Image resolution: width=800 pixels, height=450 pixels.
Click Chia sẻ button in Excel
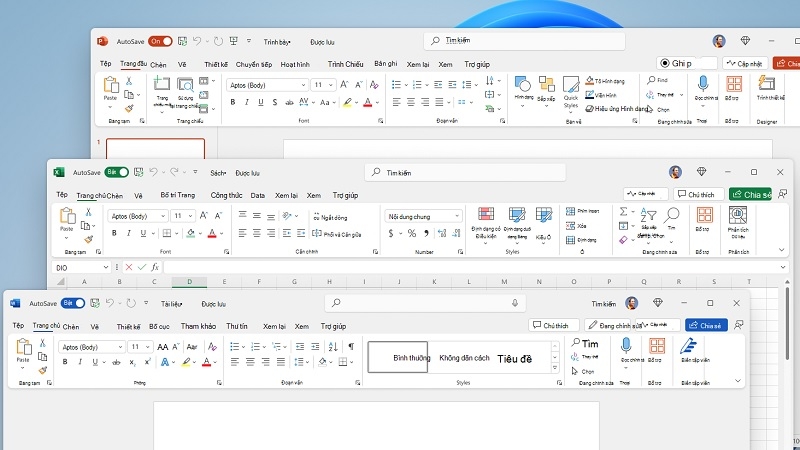point(751,194)
